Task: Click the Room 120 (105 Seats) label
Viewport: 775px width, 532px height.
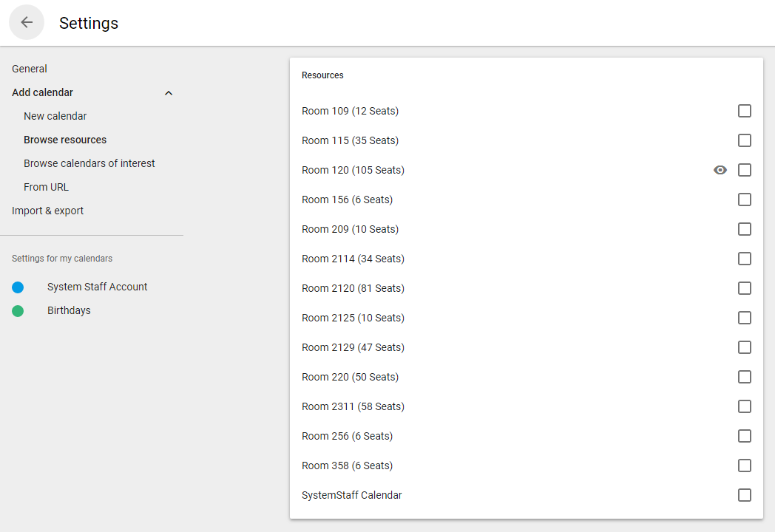Action: point(353,171)
